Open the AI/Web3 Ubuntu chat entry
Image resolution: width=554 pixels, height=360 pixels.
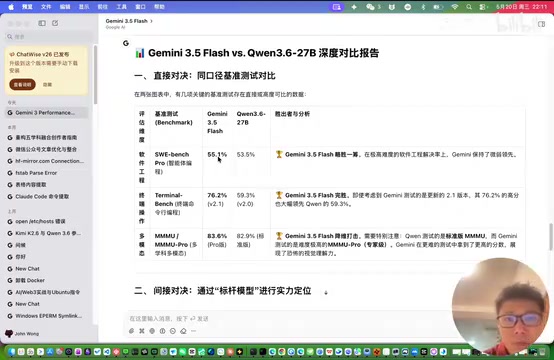[47, 292]
